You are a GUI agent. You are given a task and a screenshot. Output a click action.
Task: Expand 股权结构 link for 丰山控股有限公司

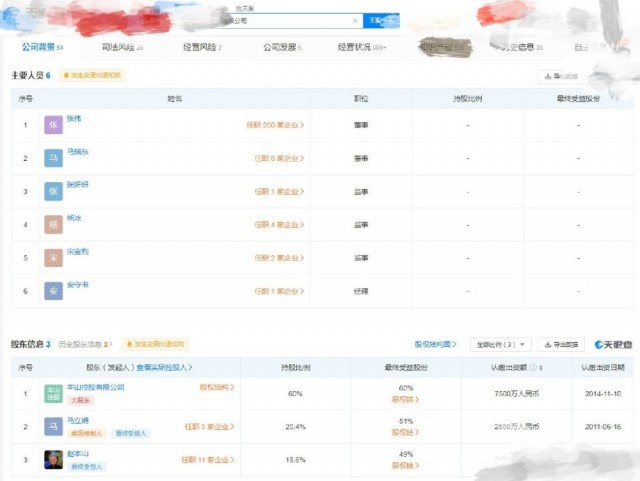coord(217,387)
